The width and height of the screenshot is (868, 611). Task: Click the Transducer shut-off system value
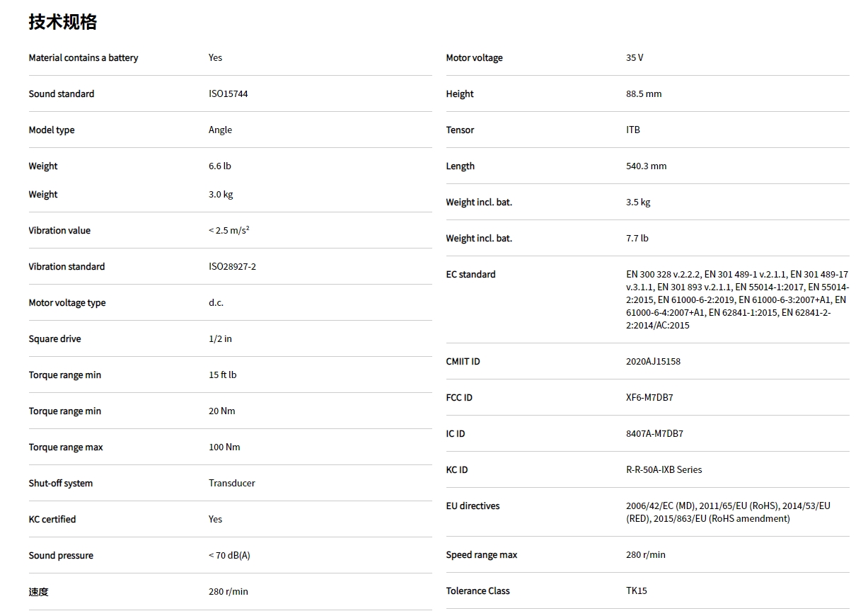(x=231, y=484)
